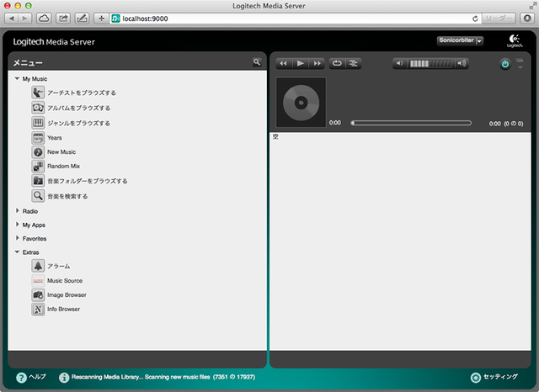Click the New Music icon
Screen dimensions: 539x392
tap(38, 151)
